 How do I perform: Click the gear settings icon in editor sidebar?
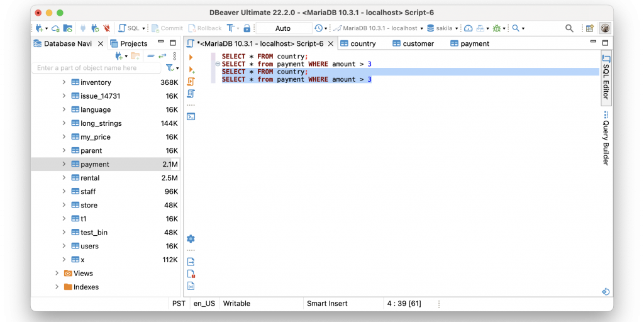[191, 238]
